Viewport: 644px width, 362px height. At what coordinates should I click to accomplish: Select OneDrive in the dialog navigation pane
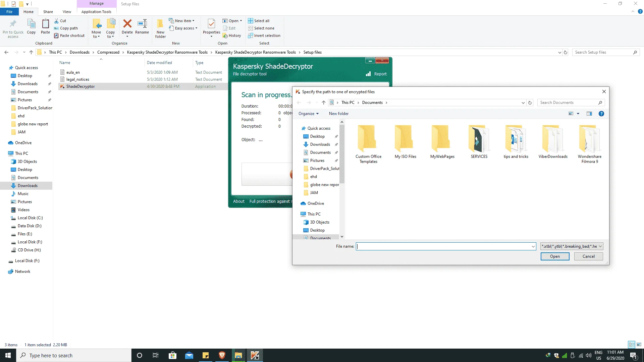pos(316,203)
